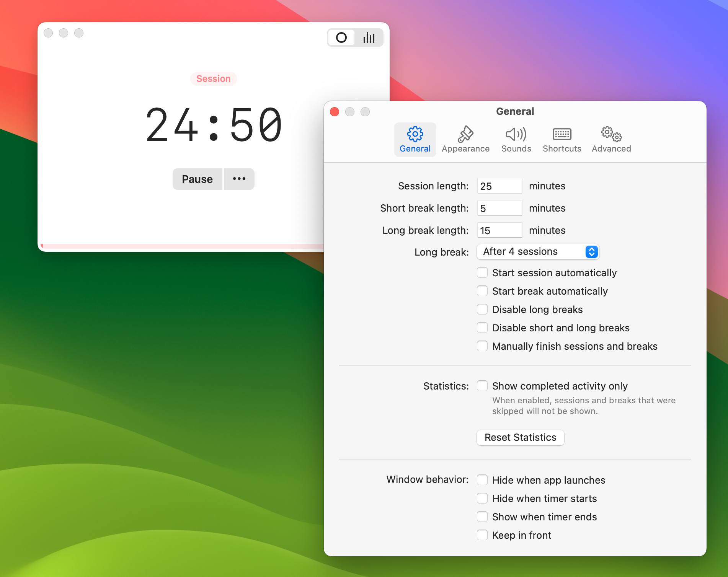This screenshot has width=728, height=577.
Task: Switch to the timer circle view
Action: point(341,37)
